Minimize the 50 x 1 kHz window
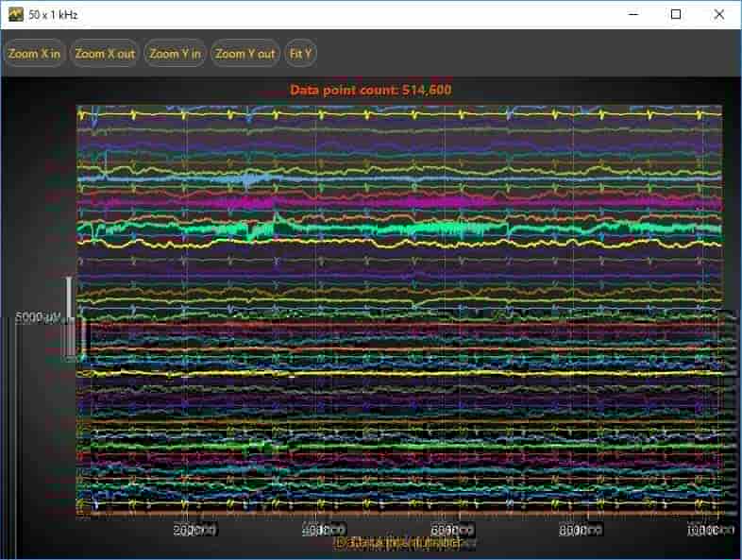 coord(633,14)
